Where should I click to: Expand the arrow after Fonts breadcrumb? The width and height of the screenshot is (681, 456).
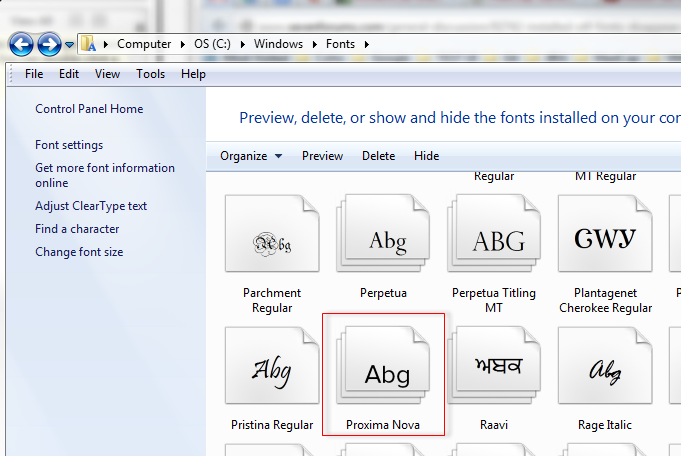367,44
